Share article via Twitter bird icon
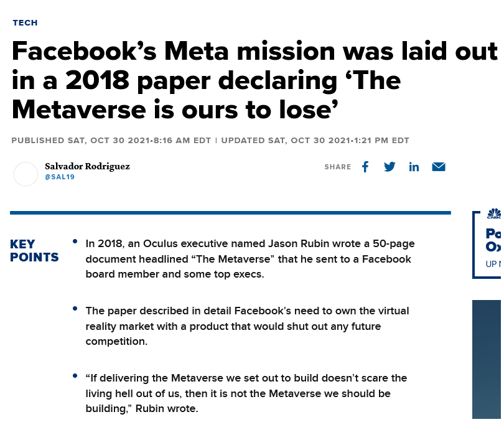 [390, 167]
